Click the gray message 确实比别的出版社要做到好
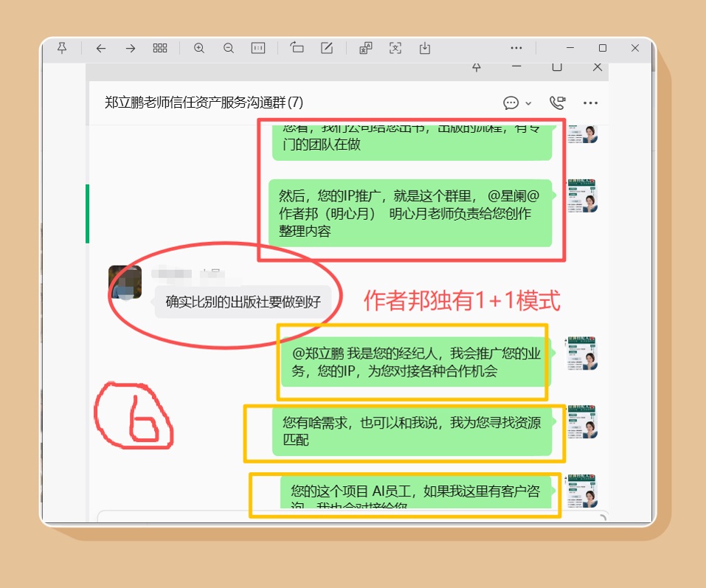 pos(243,302)
